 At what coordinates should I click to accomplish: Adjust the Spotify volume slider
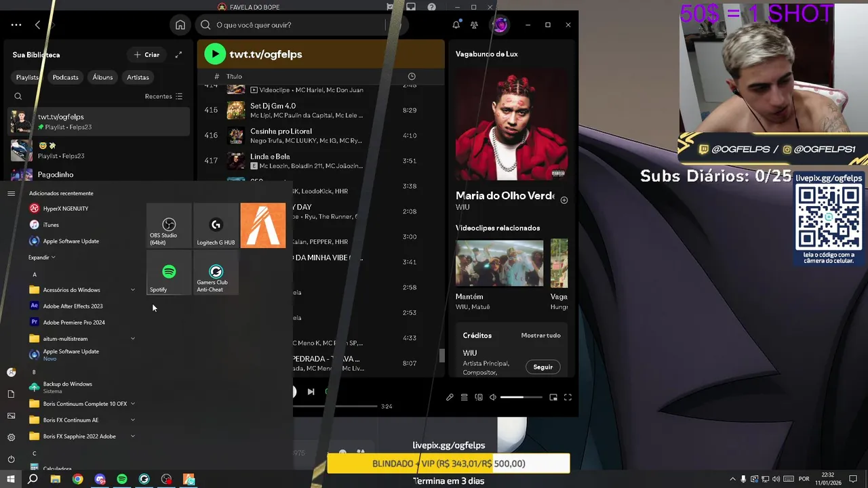click(521, 397)
